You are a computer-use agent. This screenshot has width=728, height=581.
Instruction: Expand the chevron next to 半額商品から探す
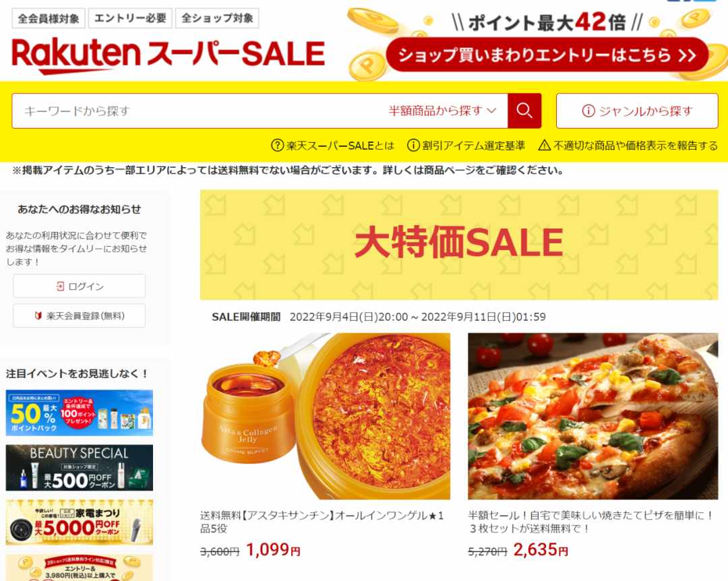[491, 111]
